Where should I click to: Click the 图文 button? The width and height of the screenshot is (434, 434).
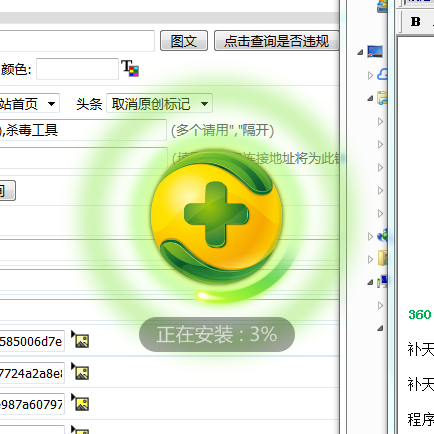pyautogui.click(x=184, y=41)
